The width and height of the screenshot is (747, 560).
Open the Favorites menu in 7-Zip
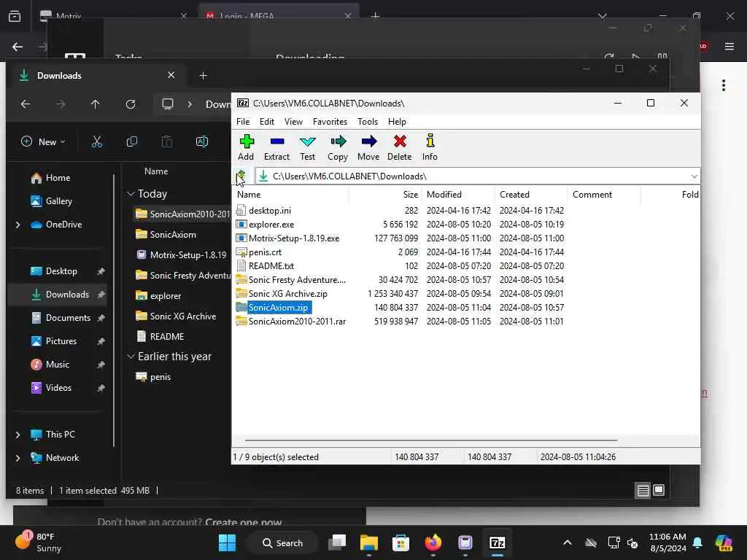tap(330, 122)
